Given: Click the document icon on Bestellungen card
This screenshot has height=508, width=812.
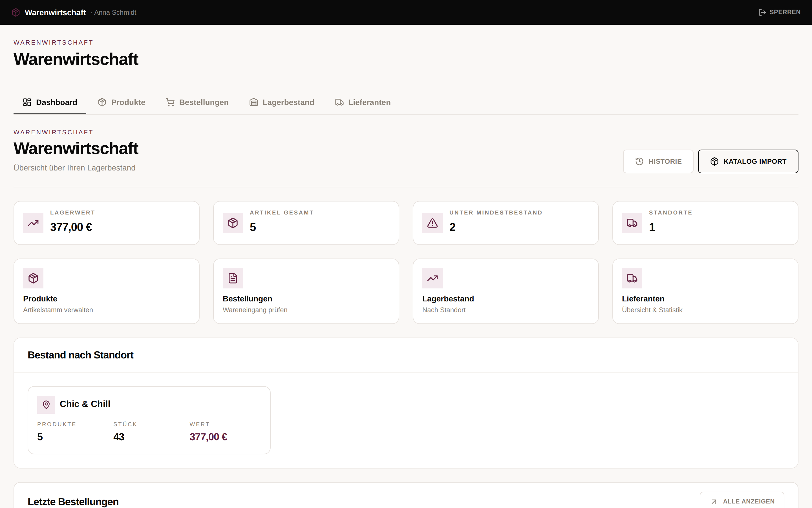Looking at the screenshot, I should tap(233, 278).
